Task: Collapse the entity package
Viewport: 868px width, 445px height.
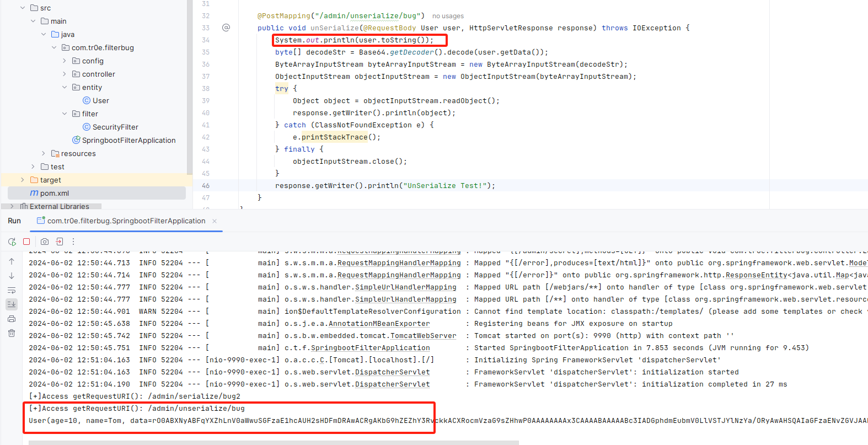Action: point(65,87)
